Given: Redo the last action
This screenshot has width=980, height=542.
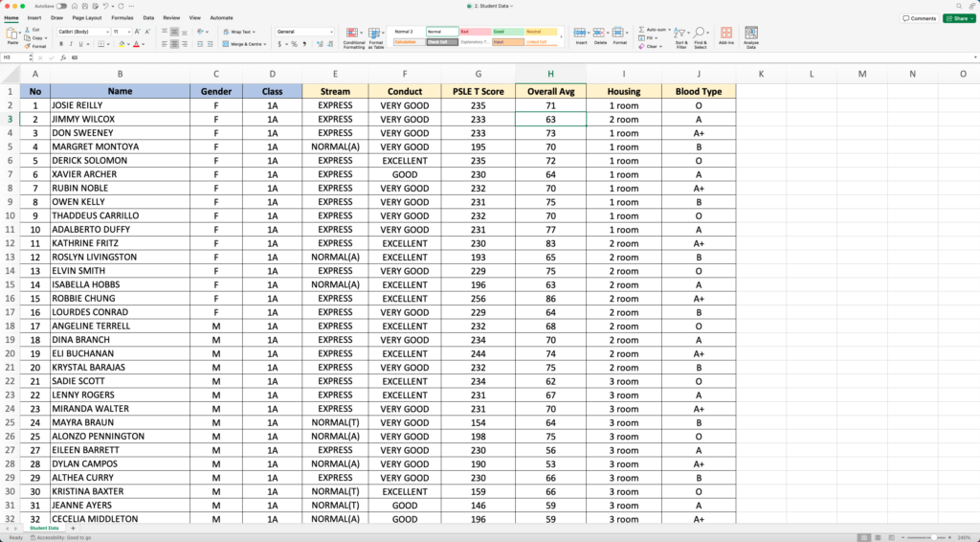Looking at the screenshot, I should click(x=121, y=6).
